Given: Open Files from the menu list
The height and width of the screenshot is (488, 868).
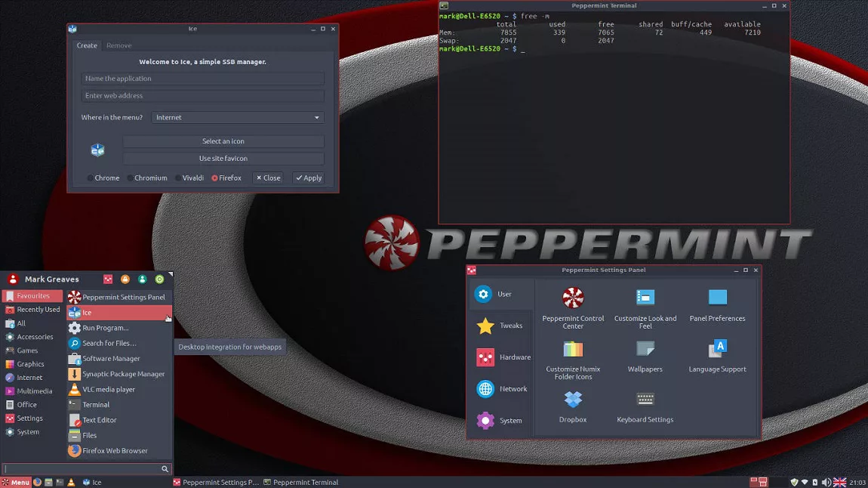Looking at the screenshot, I should (x=119, y=435).
